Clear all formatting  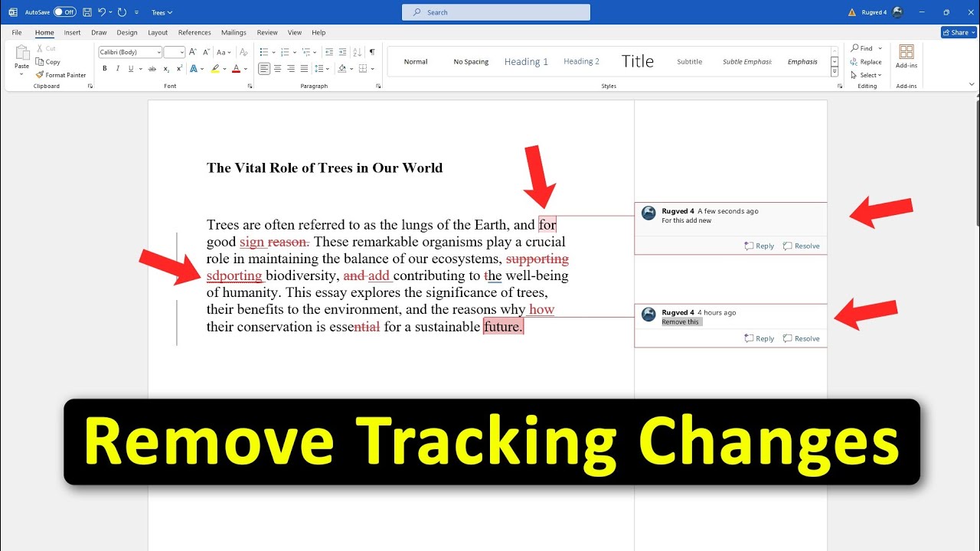243,52
